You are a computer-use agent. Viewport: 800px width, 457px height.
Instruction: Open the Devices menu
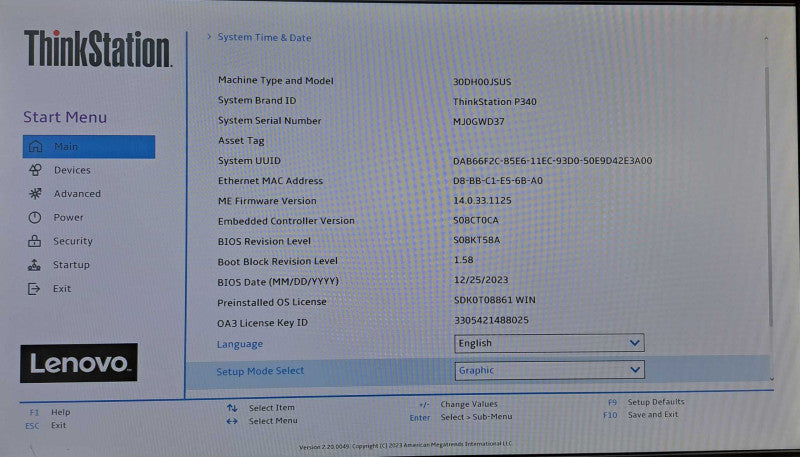tap(72, 170)
